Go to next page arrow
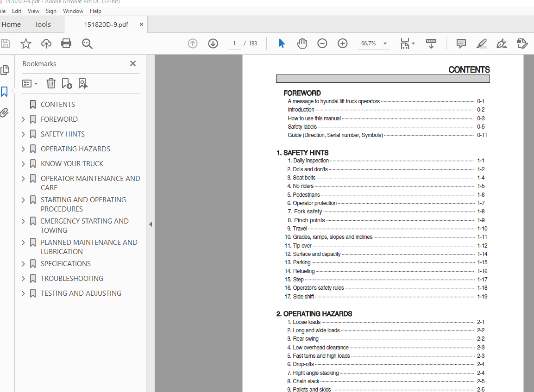The image size is (534, 392). [x=213, y=44]
